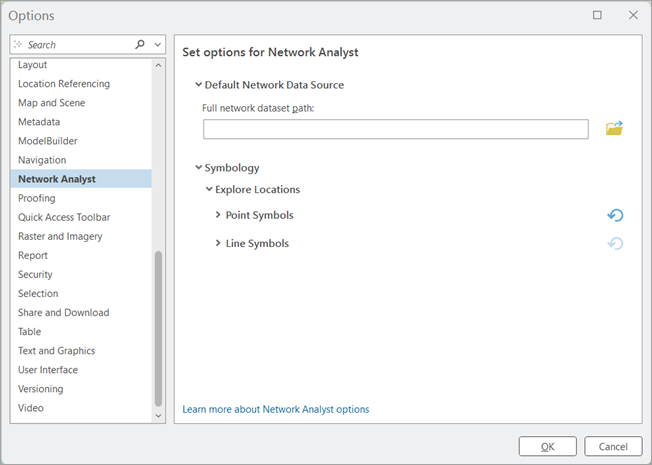Reset Point Symbols to default
The image size is (652, 465).
pos(615,215)
